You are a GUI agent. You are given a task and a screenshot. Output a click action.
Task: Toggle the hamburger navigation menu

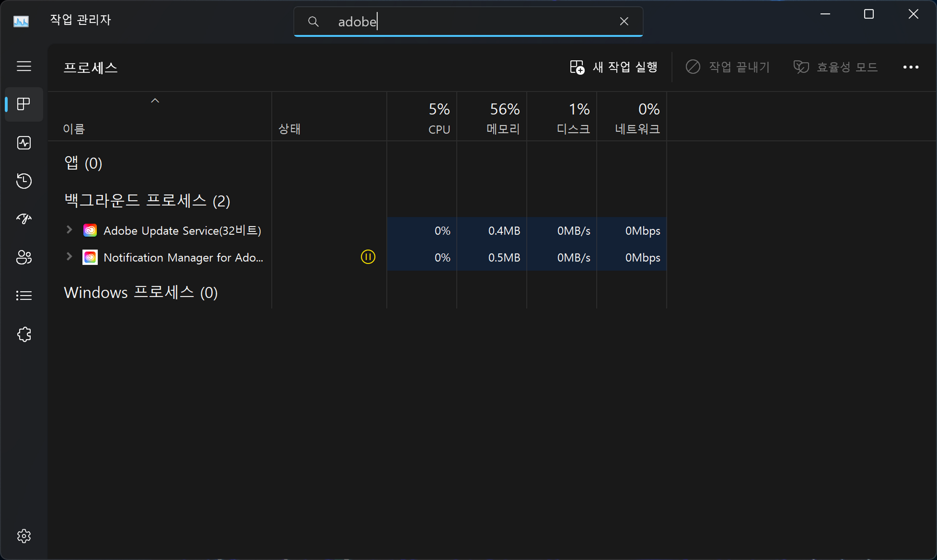(x=24, y=66)
